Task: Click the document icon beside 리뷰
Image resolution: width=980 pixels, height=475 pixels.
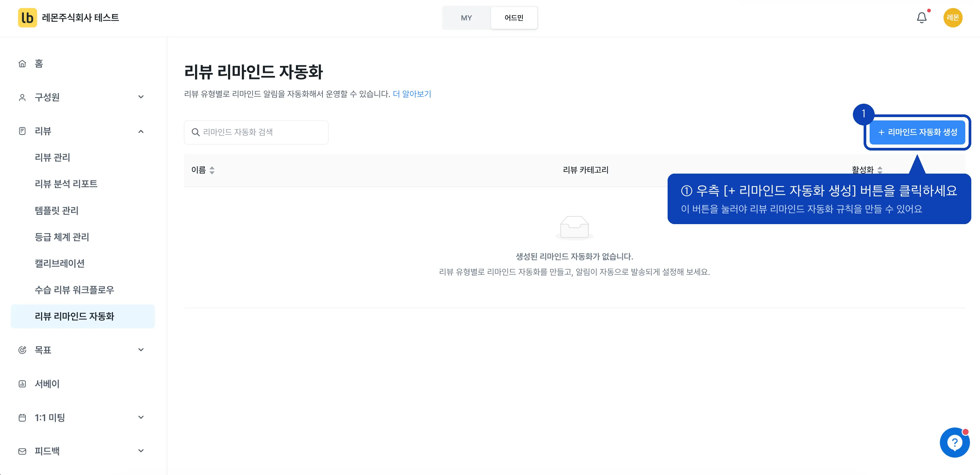Action: click(x=22, y=131)
